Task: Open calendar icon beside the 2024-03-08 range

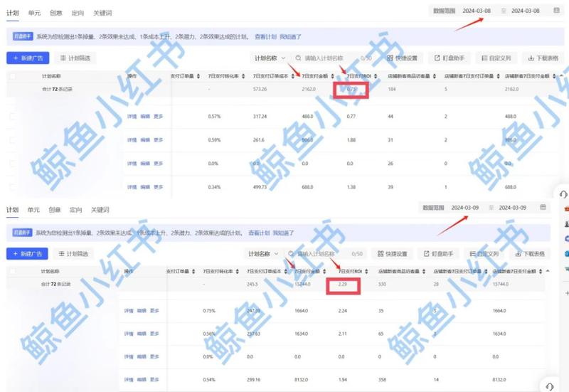Action: tap(556, 10)
